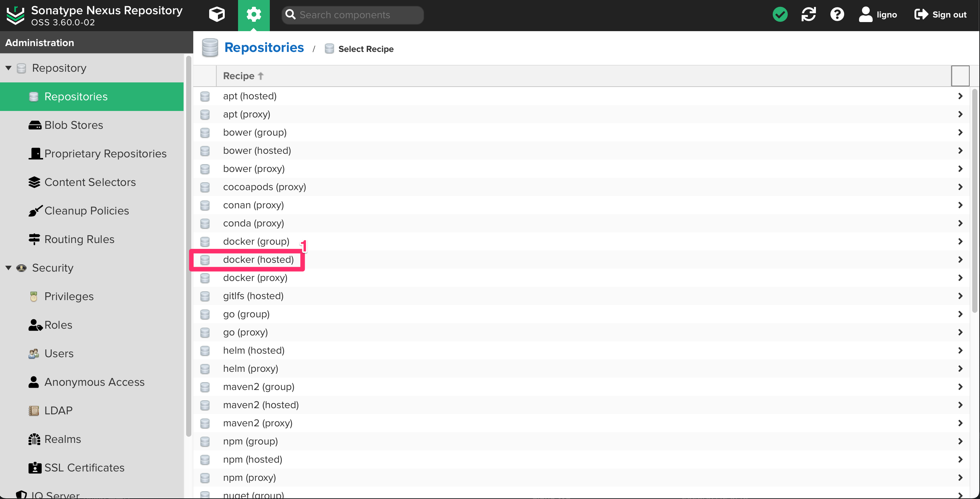The width and height of the screenshot is (980, 499).
Task: Select the docker (hosted) recipe
Action: tap(258, 259)
